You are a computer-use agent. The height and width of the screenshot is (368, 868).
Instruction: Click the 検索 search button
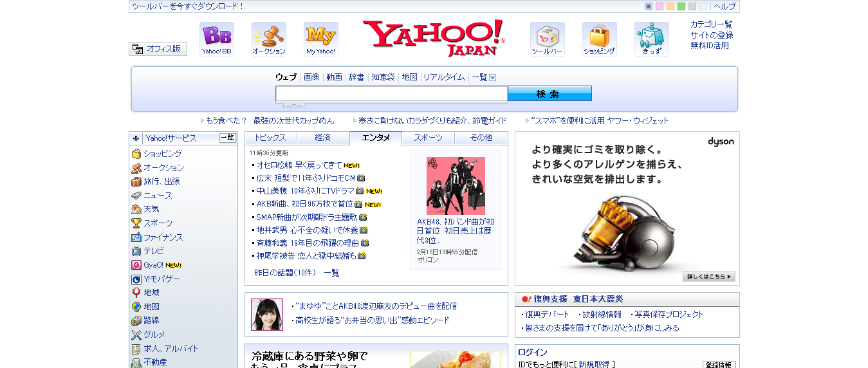549,94
